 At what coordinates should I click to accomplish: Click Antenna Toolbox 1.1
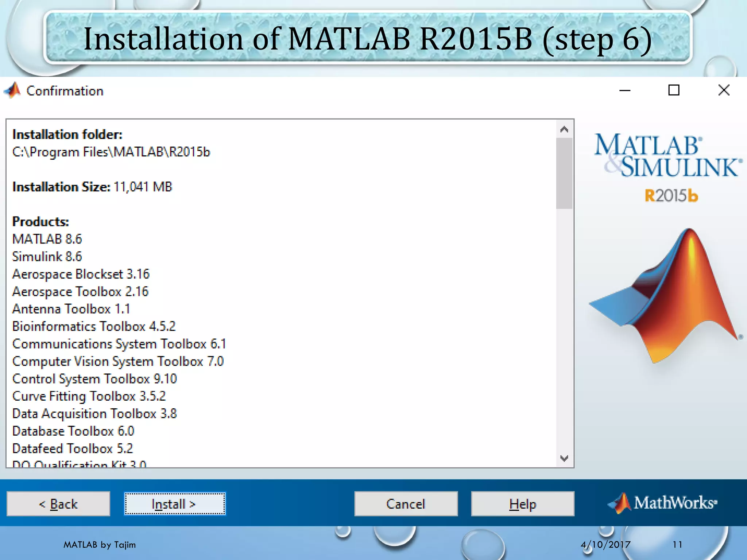pos(71,309)
